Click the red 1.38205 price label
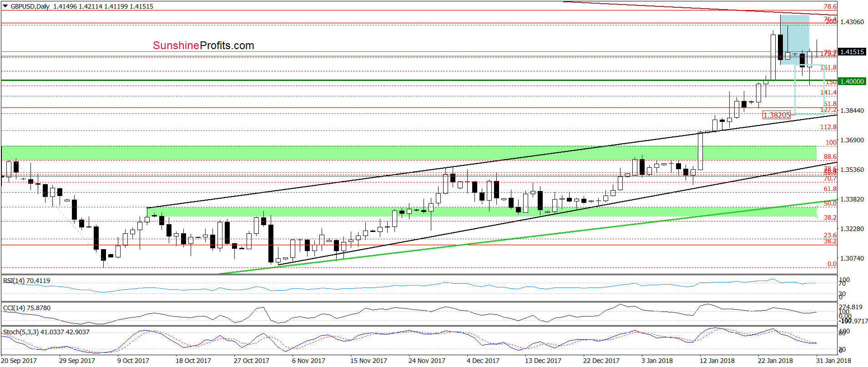Screen dimensions: 868x367 click(x=777, y=116)
